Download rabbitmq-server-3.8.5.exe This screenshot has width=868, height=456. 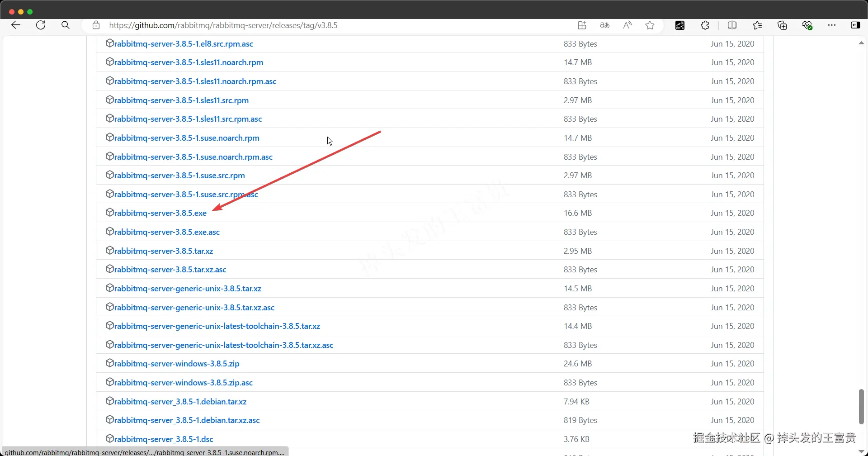[160, 213]
